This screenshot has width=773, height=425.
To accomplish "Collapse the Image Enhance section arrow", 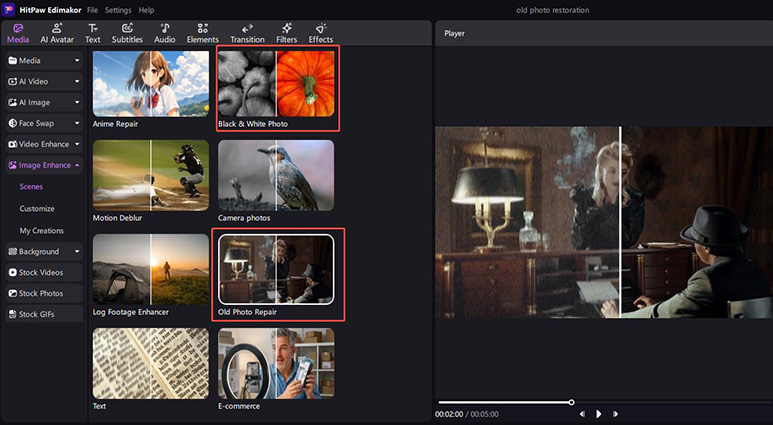I will 77,165.
